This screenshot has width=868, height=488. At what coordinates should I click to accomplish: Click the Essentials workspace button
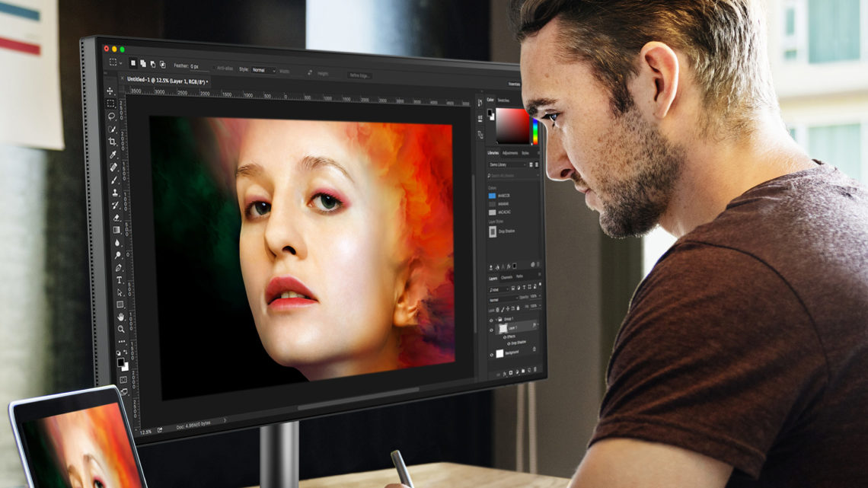pos(515,84)
